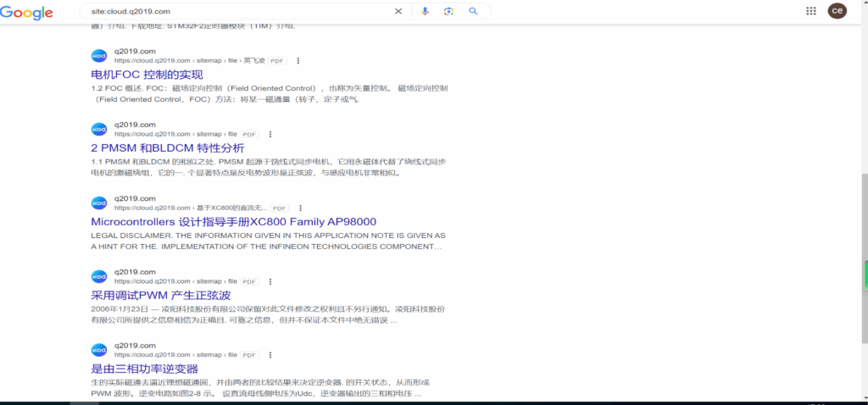Click inside the search query field

[x=237, y=11]
